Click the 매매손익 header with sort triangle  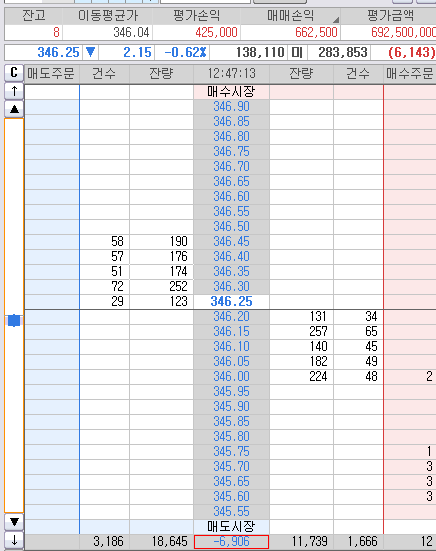coord(291,16)
